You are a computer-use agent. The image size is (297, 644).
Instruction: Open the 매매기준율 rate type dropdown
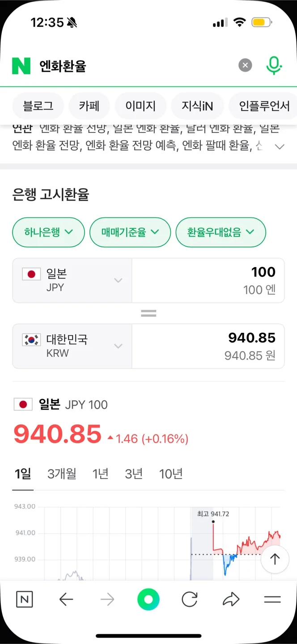[130, 232]
